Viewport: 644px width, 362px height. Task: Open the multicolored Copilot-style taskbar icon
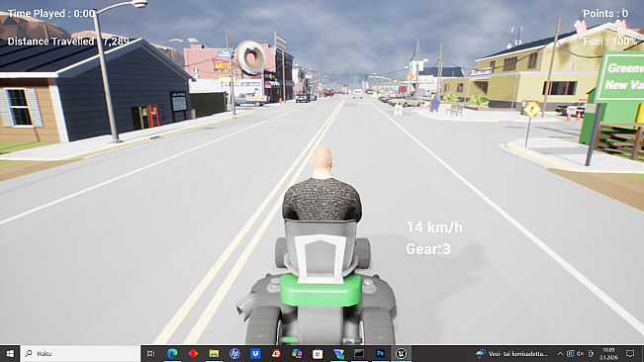pos(297,353)
